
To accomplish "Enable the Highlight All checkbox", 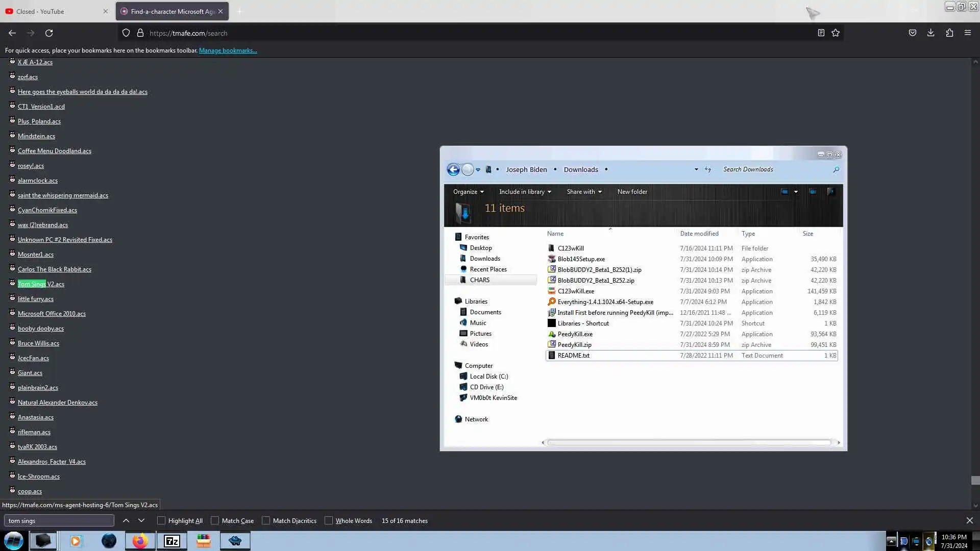I will 161,521.
